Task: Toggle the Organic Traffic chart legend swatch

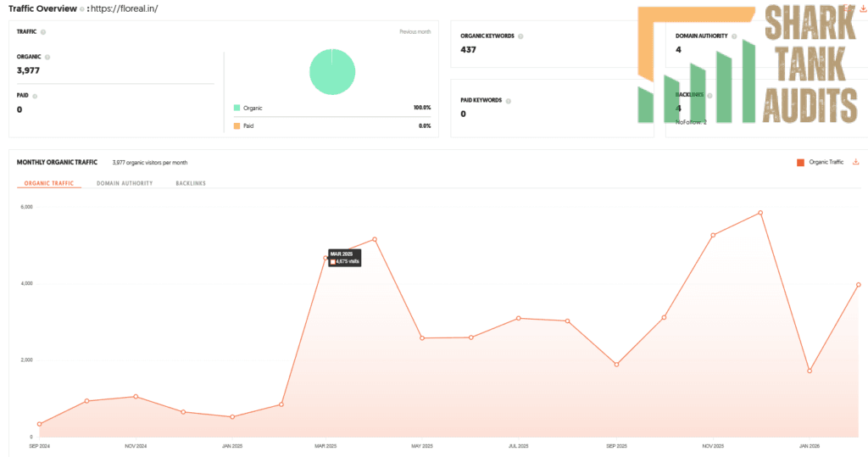Action: coord(800,163)
